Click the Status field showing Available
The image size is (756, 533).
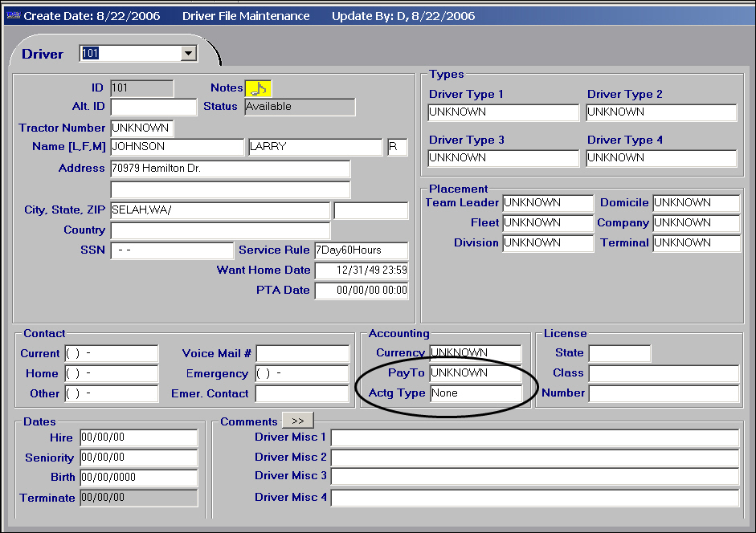(x=300, y=107)
